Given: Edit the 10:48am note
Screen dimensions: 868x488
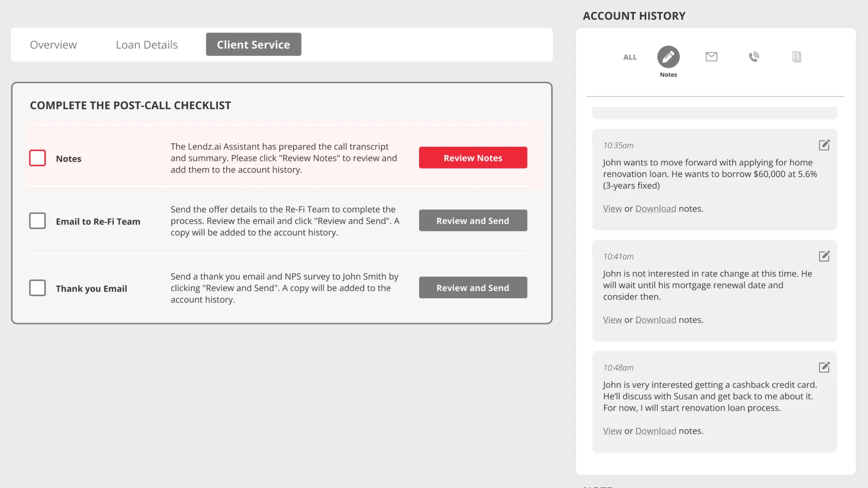Looking at the screenshot, I should click(824, 367).
